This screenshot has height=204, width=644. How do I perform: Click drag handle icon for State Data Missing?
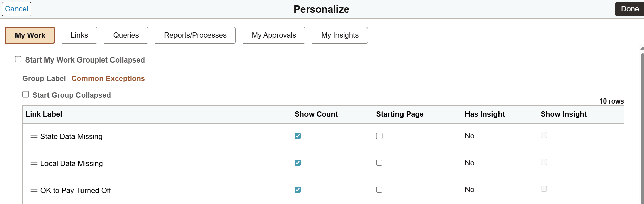[x=34, y=137]
